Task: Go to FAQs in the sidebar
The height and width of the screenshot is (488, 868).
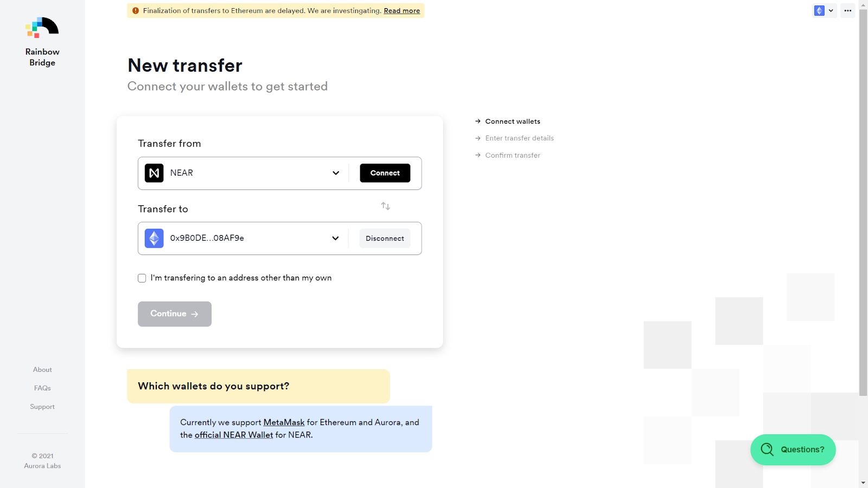Action: click(42, 388)
